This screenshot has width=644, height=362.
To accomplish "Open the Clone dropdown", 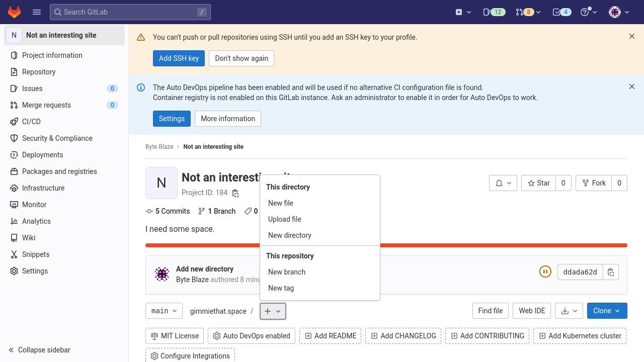I will [x=607, y=311].
